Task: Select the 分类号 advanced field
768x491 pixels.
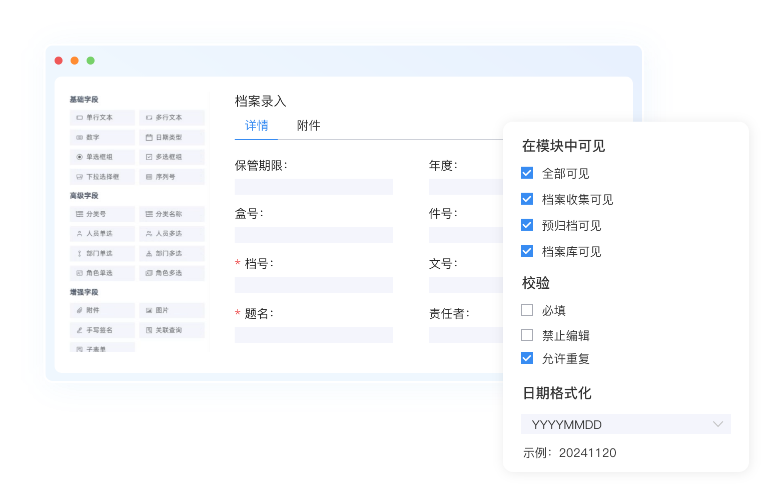Action: tap(102, 214)
